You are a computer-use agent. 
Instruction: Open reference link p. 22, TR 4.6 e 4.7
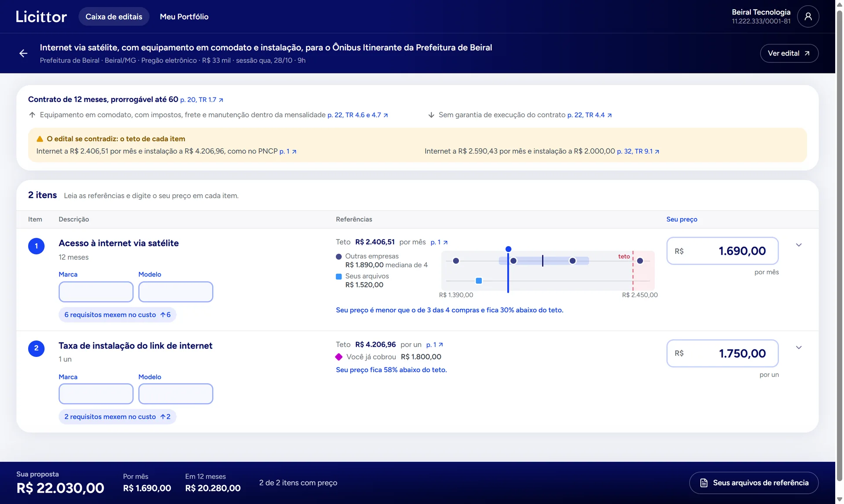358,115
